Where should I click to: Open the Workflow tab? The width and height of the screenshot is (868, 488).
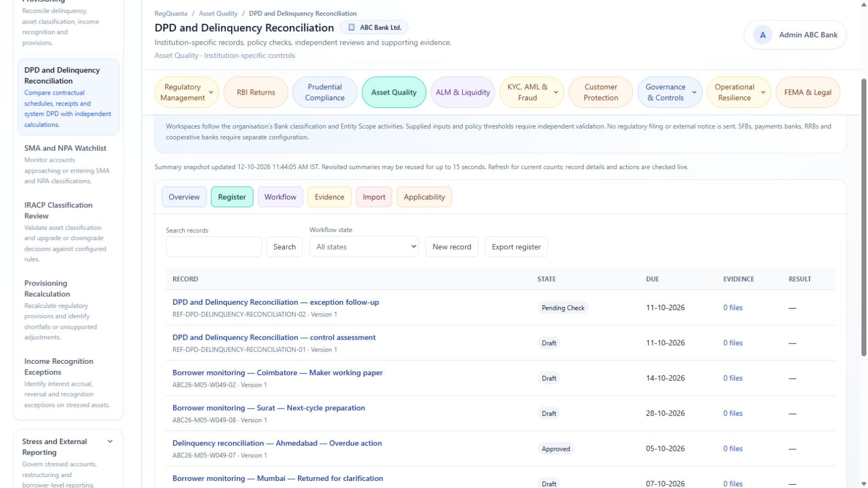click(280, 197)
